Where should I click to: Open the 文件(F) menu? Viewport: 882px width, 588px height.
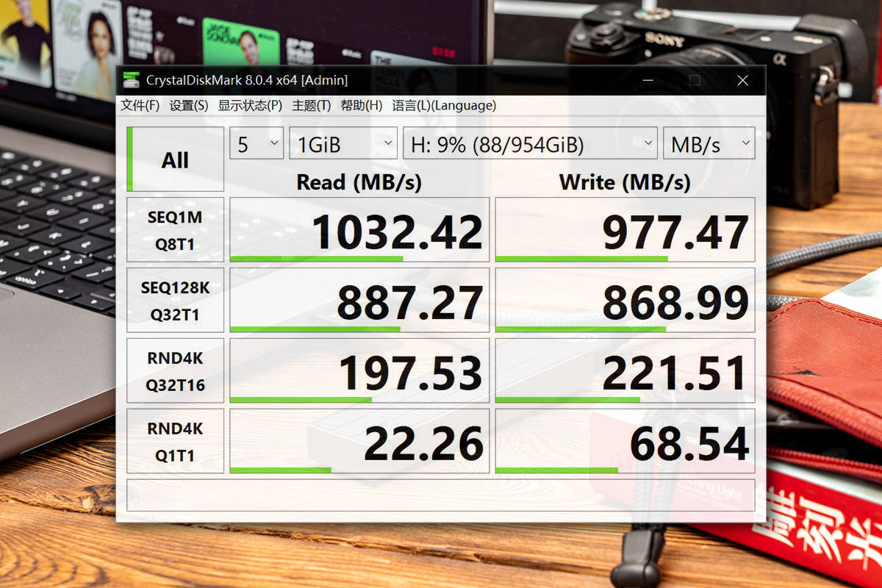tap(140, 105)
